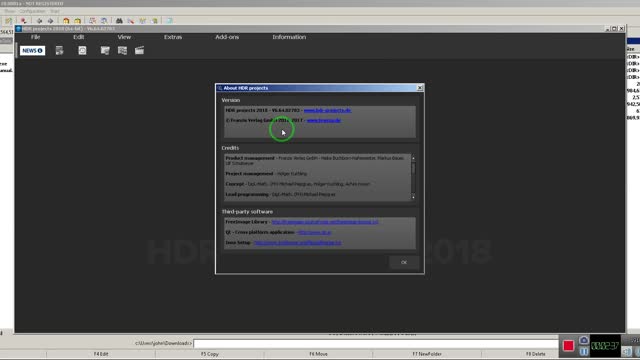Open the Information menu

point(289,37)
